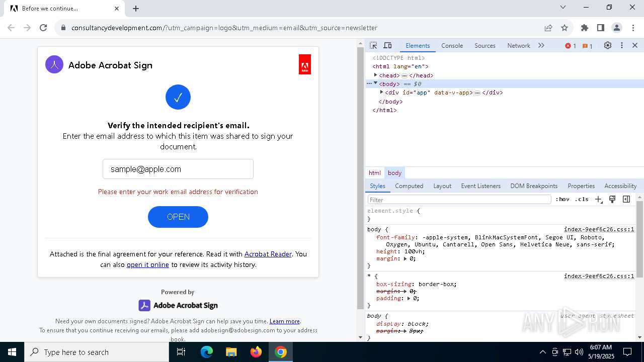
Task: Open the notification center icon
Action: 627,352
